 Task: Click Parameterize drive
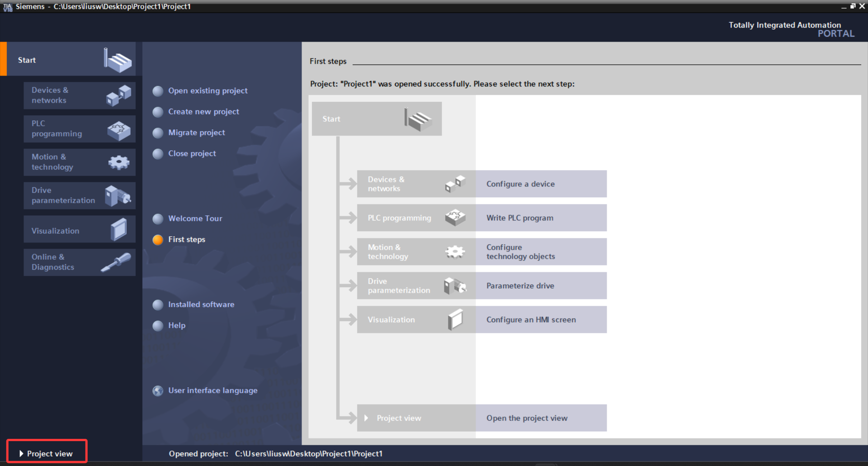[541, 285]
